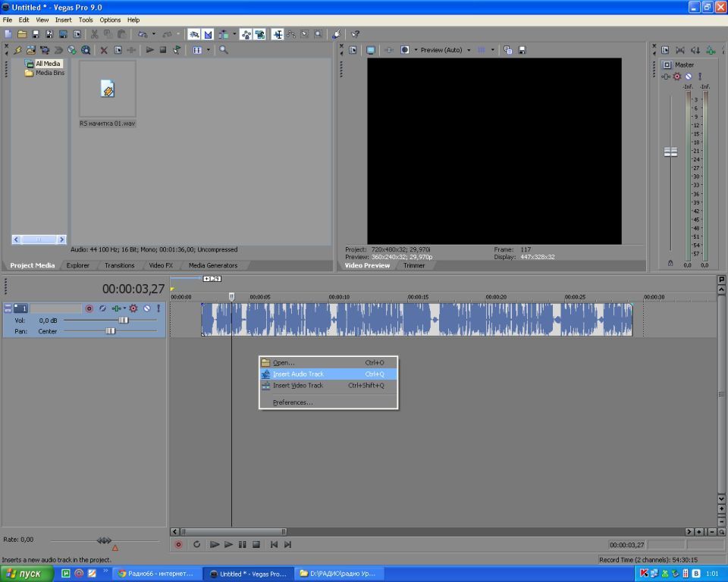728x582 pixels.
Task: Click the Open project folder icon
Action: [22, 34]
